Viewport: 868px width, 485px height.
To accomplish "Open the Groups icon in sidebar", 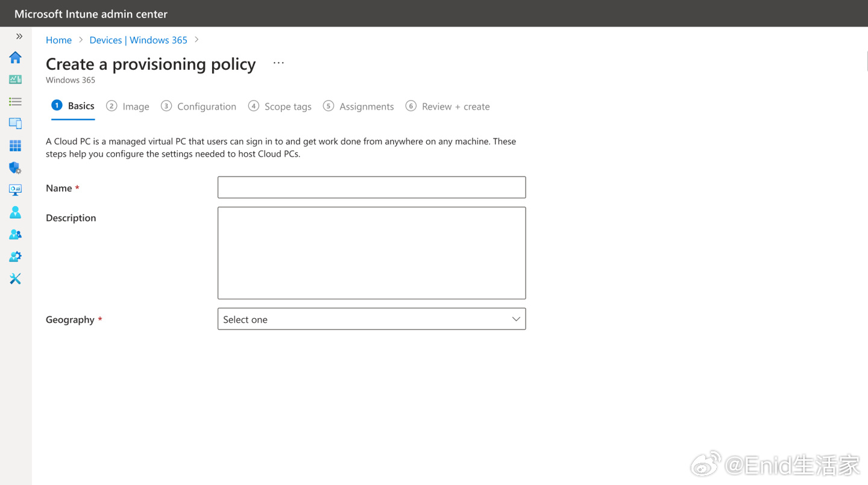I will point(15,234).
